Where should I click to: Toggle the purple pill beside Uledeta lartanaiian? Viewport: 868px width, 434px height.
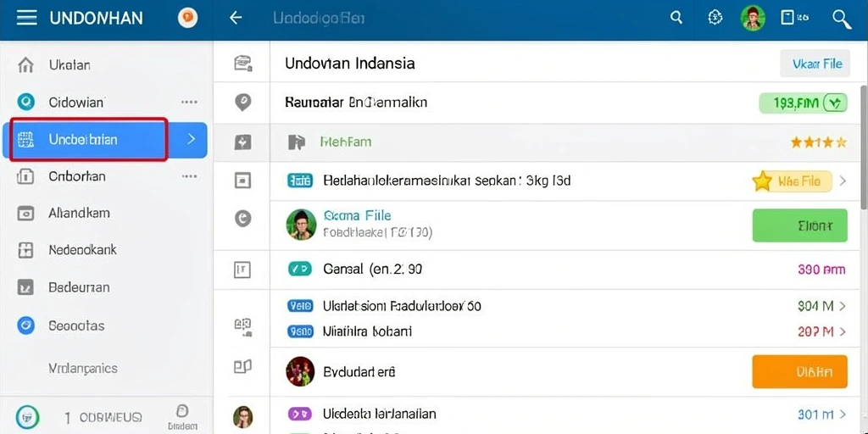point(301,414)
